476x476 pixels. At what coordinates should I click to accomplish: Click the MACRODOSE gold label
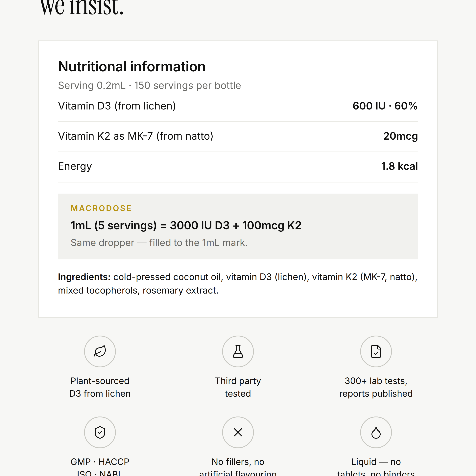[101, 208]
